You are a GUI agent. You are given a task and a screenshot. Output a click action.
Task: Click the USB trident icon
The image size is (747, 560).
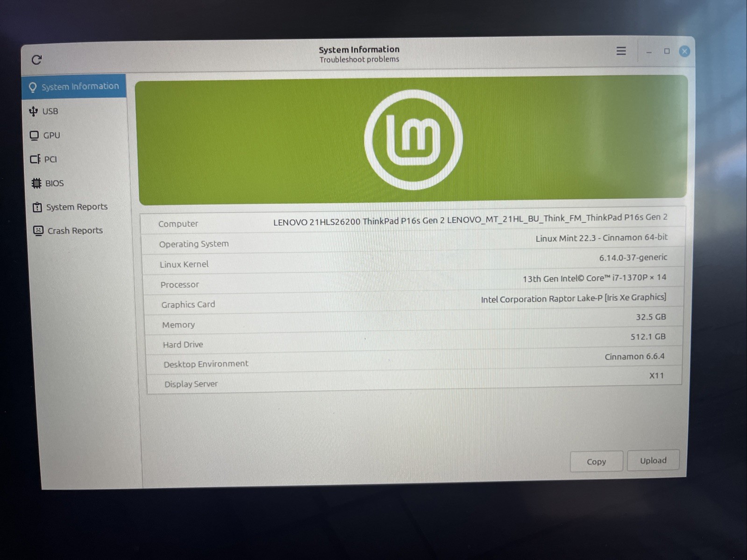[x=33, y=111]
